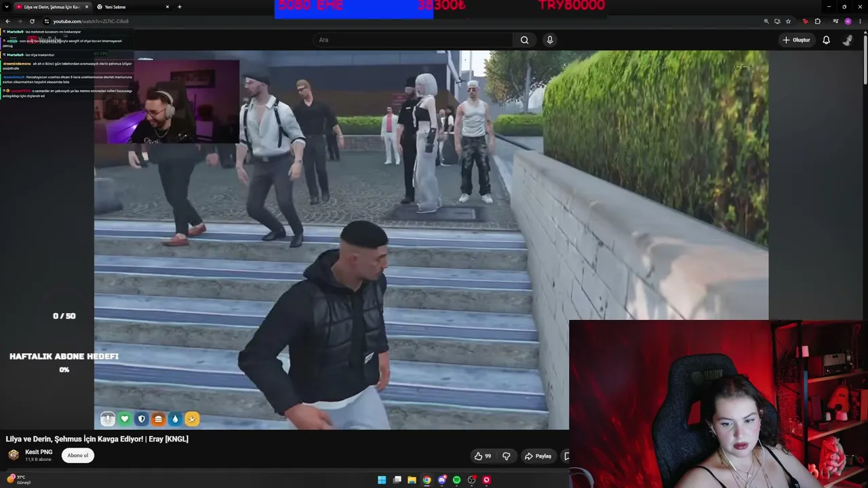The image size is (868, 488).
Task: Open the browser zoom magnifier icon
Action: (x=766, y=21)
